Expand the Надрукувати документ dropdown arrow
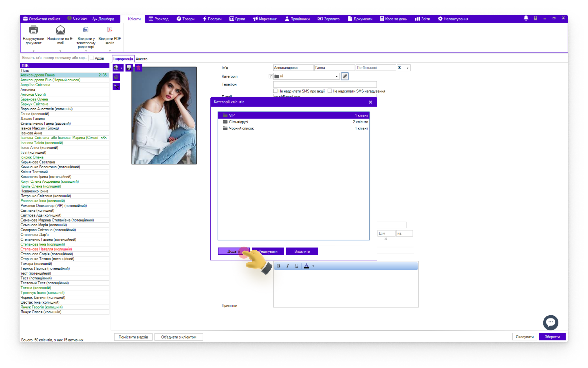Image resolution: width=588 pixels, height=368 pixels. coord(34,51)
